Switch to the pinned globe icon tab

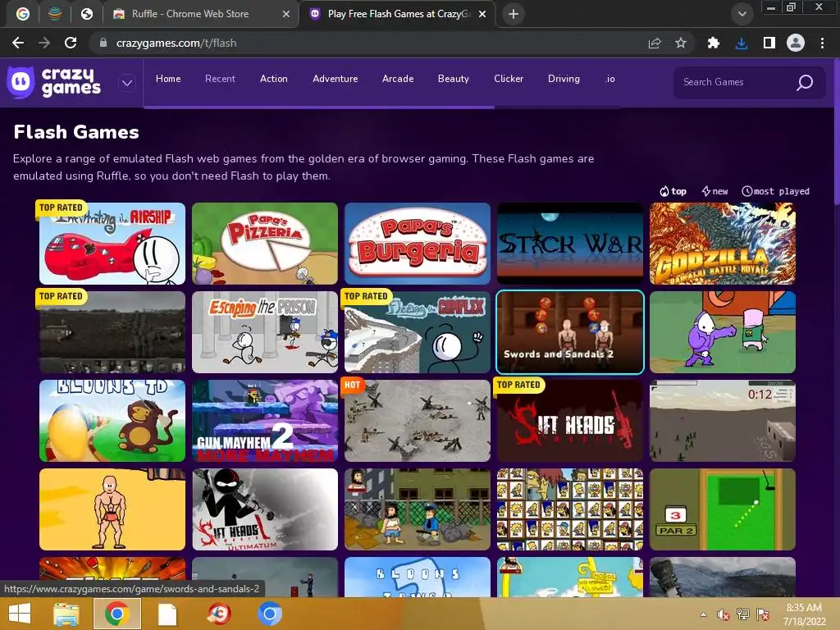(x=87, y=14)
